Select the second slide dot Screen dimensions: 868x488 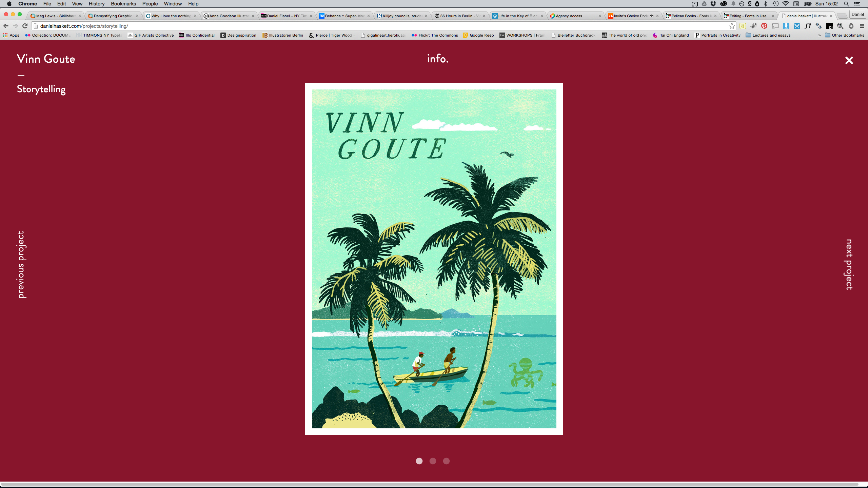(433, 461)
